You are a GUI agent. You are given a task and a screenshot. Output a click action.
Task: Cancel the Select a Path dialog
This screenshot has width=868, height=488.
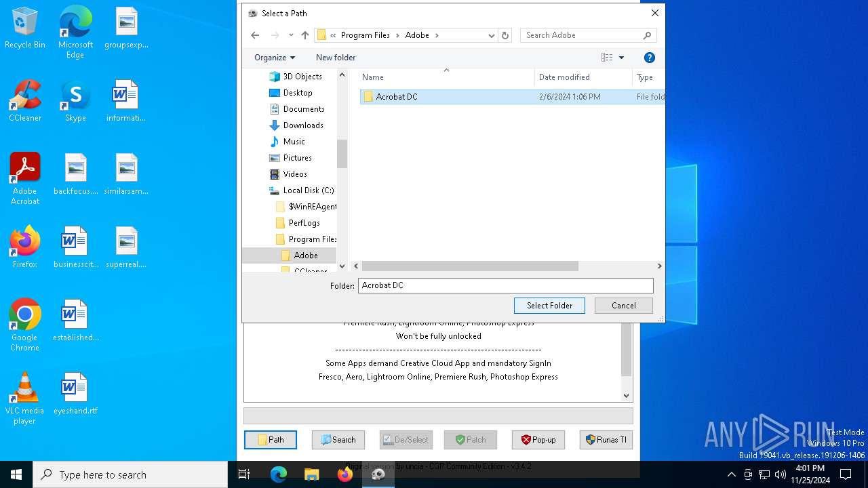tap(624, 306)
